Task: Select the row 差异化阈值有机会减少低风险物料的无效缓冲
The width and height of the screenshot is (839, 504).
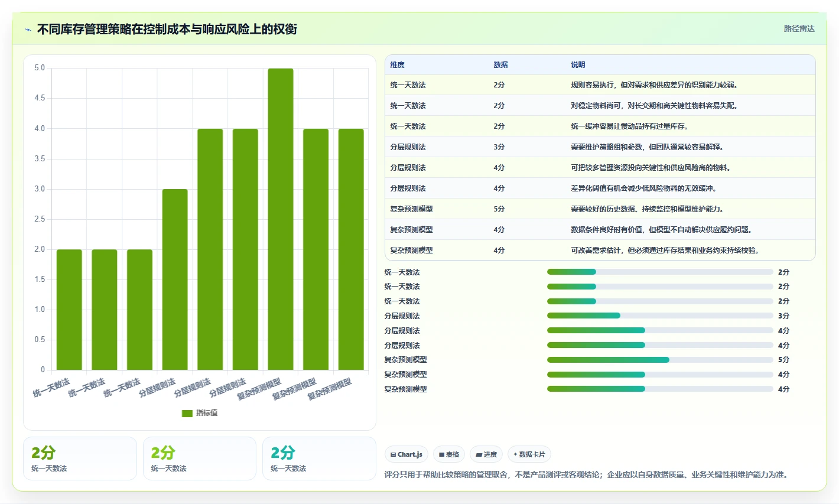Action: point(600,188)
